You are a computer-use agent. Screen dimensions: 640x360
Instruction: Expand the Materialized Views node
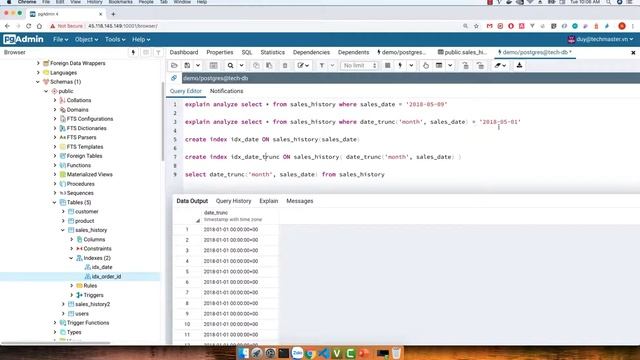(55, 174)
